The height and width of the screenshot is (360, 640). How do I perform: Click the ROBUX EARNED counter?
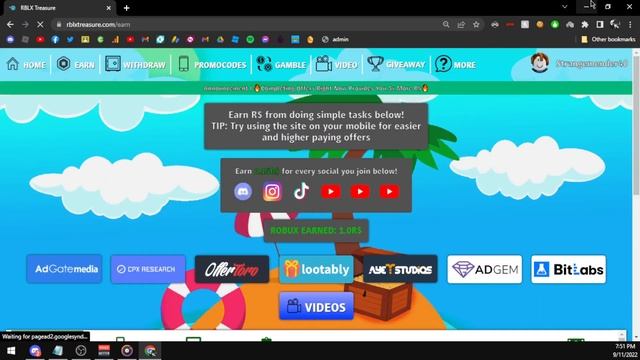tap(316, 230)
